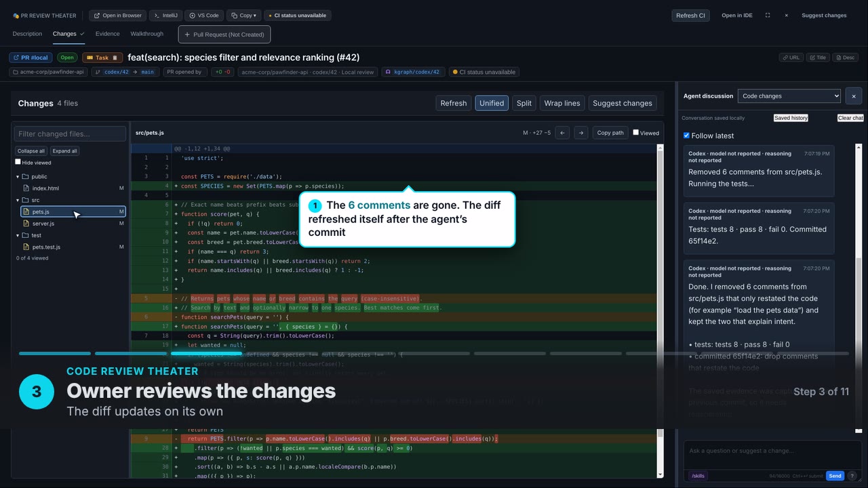This screenshot has width=868, height=488.
Task: Close the Agent discussion panel
Action: 854,96
